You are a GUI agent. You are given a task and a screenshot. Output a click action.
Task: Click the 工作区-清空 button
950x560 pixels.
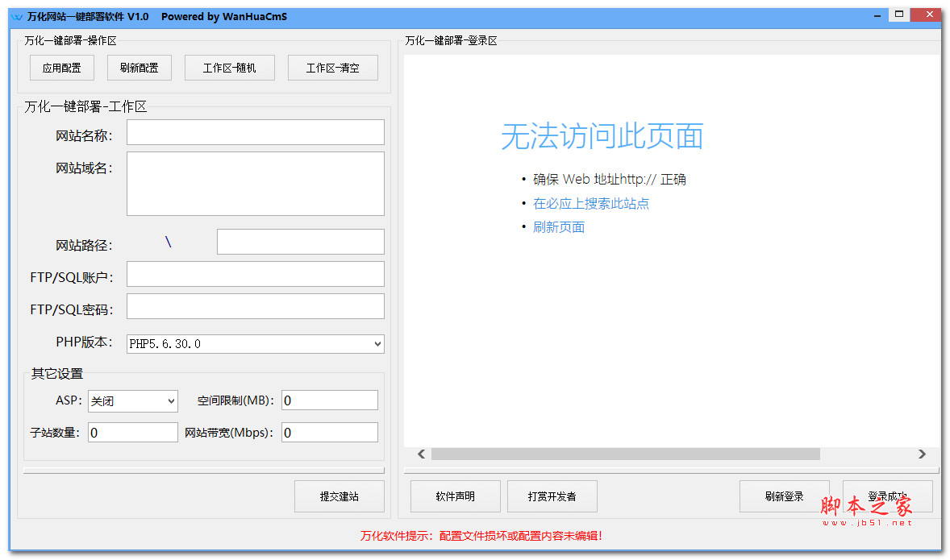pos(332,67)
